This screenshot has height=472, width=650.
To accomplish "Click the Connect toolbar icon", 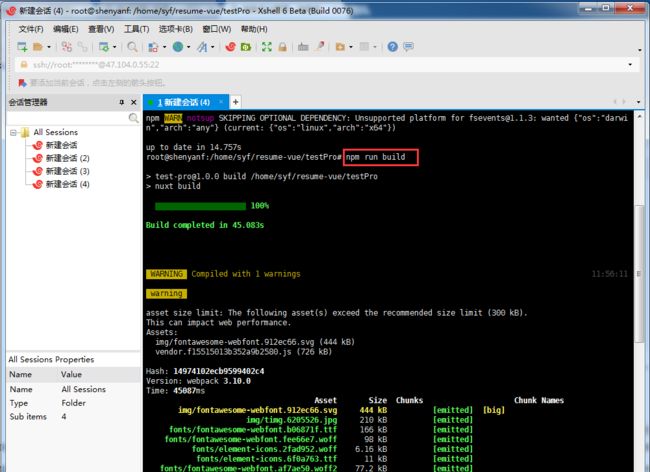I will point(66,47).
